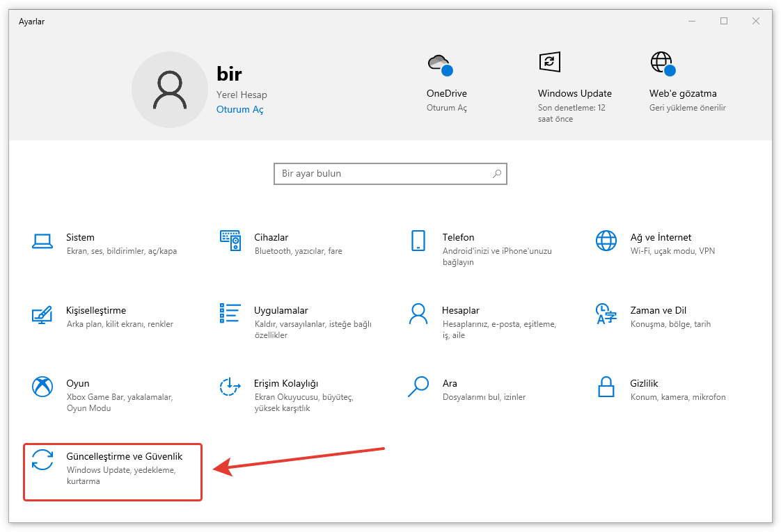The width and height of the screenshot is (781, 532).
Task: Open Web'e gözatma shortcut
Action: point(682,93)
